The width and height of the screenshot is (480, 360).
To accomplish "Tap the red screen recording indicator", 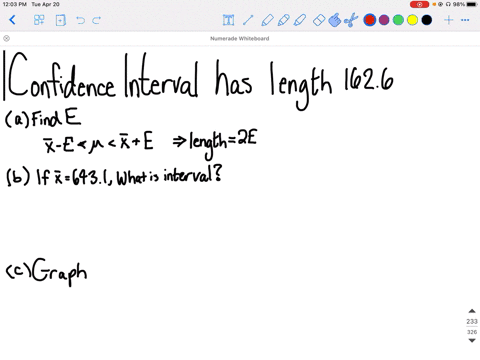I will tap(419, 4).
